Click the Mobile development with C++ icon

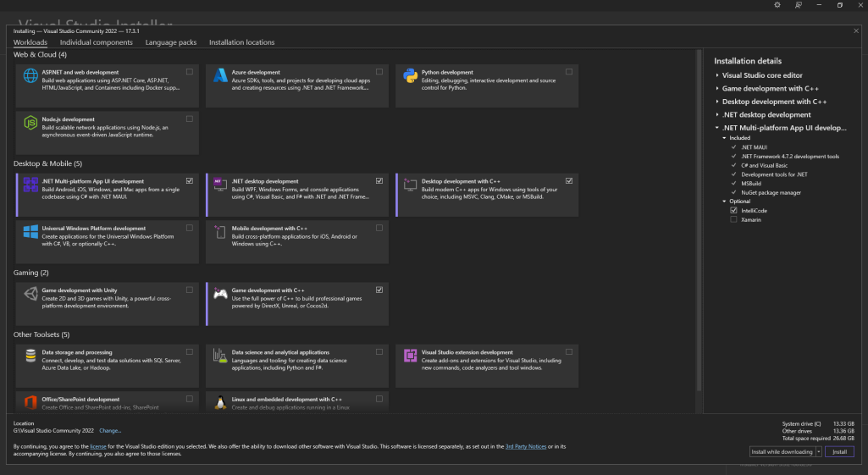[220, 231]
